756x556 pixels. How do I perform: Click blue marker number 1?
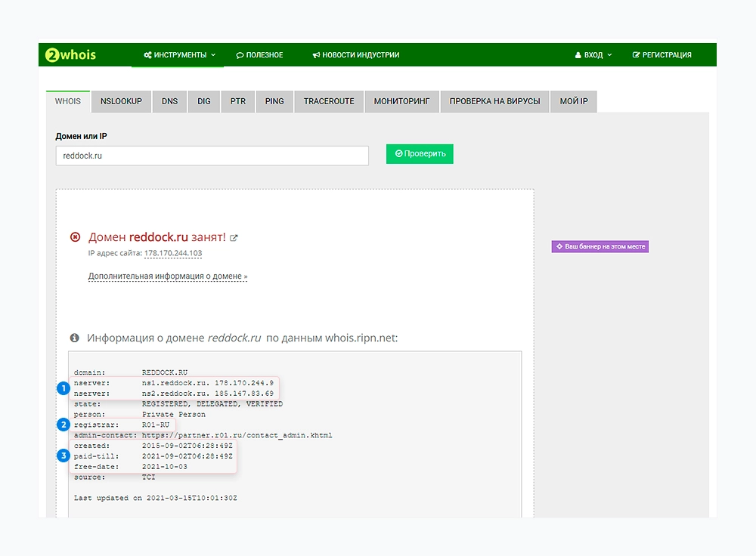64,388
